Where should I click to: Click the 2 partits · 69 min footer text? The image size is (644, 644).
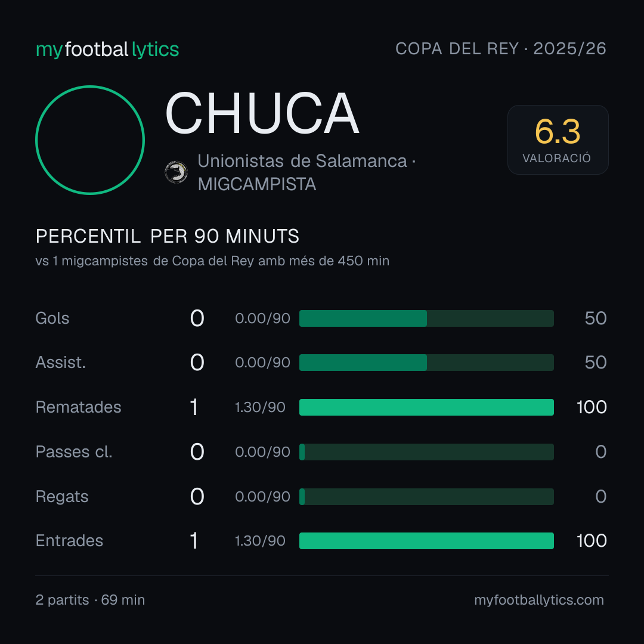[91, 600]
